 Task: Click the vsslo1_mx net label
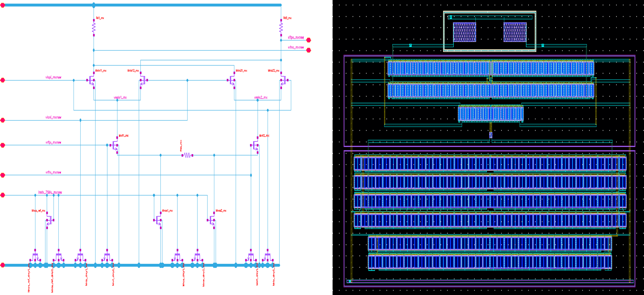[x=120, y=97]
